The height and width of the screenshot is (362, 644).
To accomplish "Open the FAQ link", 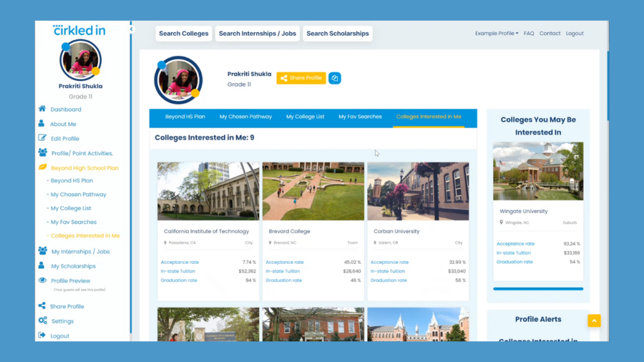I will [529, 33].
